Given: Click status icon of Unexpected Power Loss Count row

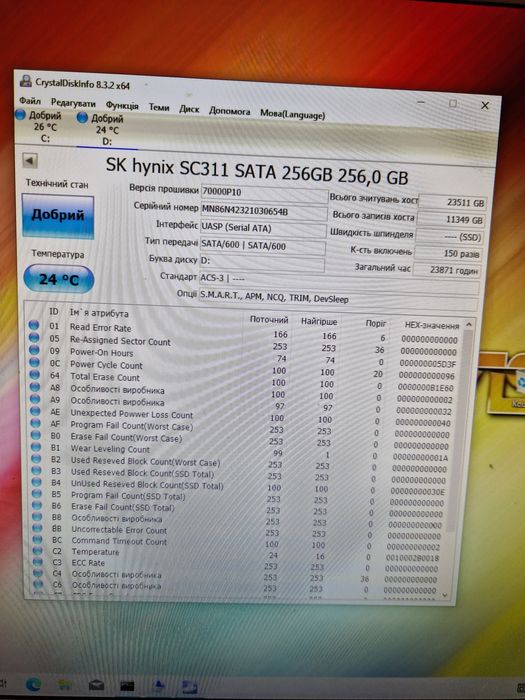Looking at the screenshot, I should 35,411.
